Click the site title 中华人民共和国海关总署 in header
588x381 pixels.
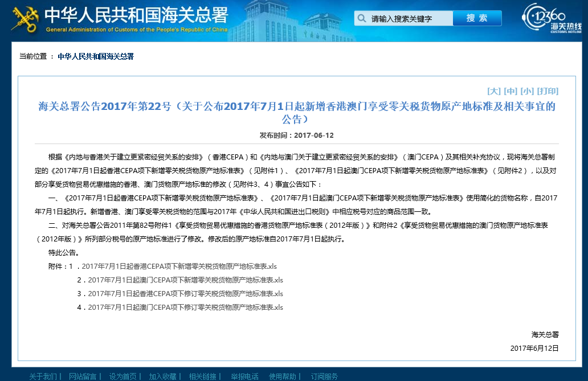coord(137,15)
